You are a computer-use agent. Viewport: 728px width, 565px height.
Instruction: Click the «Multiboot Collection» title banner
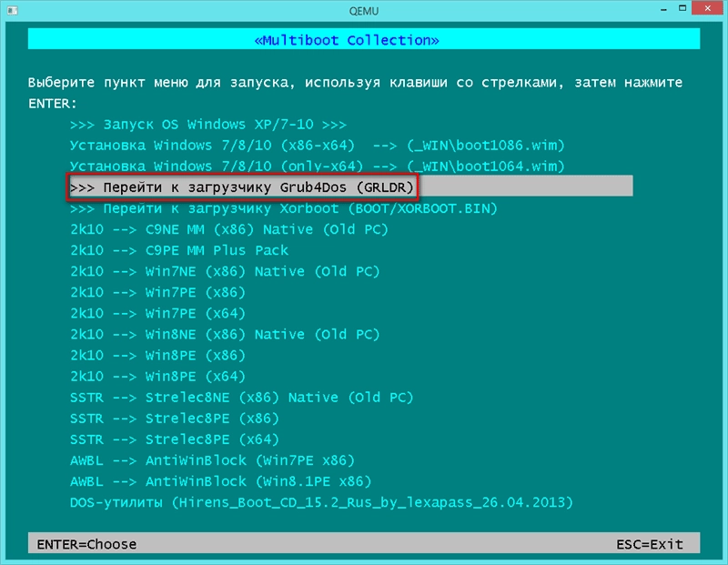364,38
